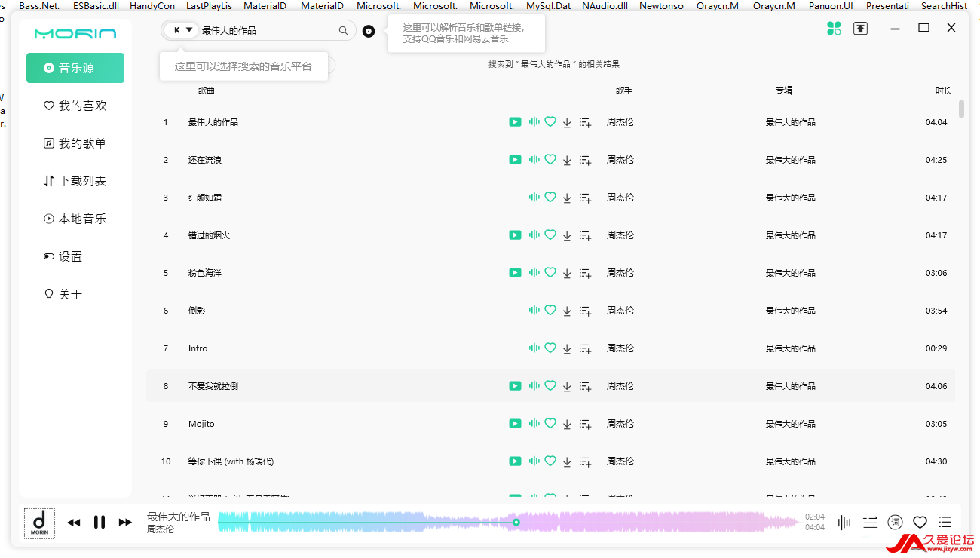
Task: Open 我的歌单 playlists
Action: (75, 143)
